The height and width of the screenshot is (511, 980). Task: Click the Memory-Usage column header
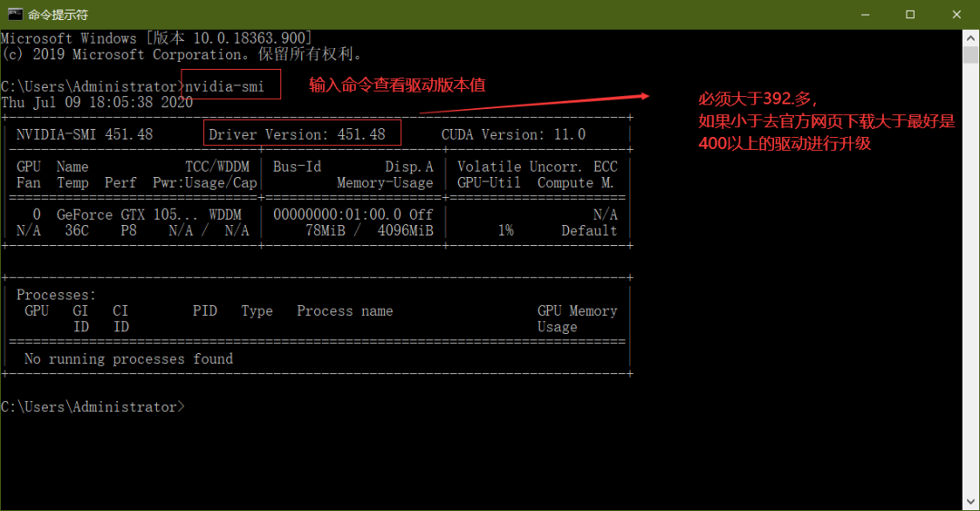385,182
